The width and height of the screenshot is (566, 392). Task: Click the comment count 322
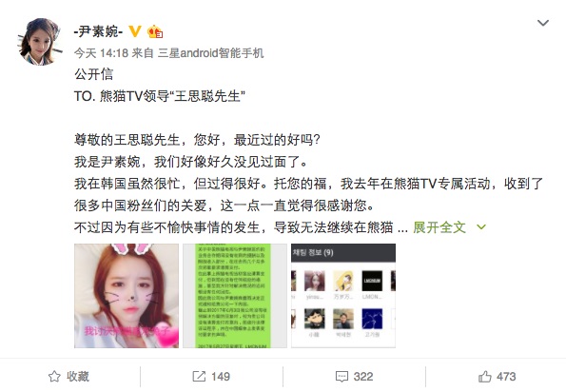363,377
